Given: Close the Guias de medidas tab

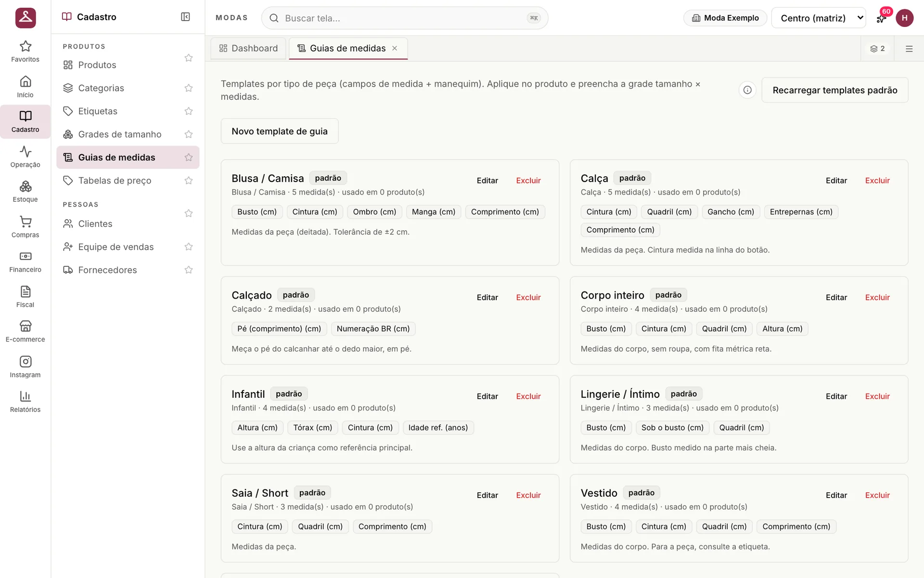Looking at the screenshot, I should tap(395, 48).
